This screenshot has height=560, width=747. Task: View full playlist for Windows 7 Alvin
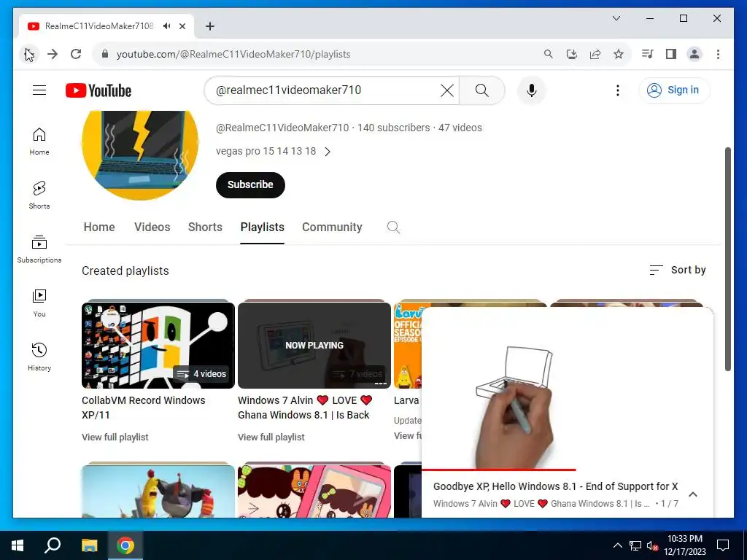271,437
